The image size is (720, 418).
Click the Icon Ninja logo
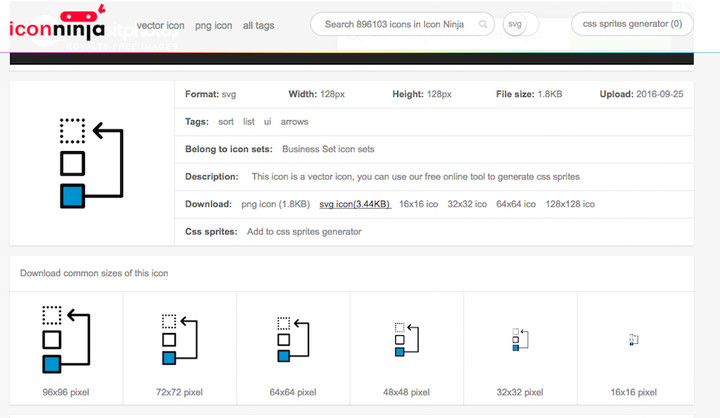pos(57,23)
